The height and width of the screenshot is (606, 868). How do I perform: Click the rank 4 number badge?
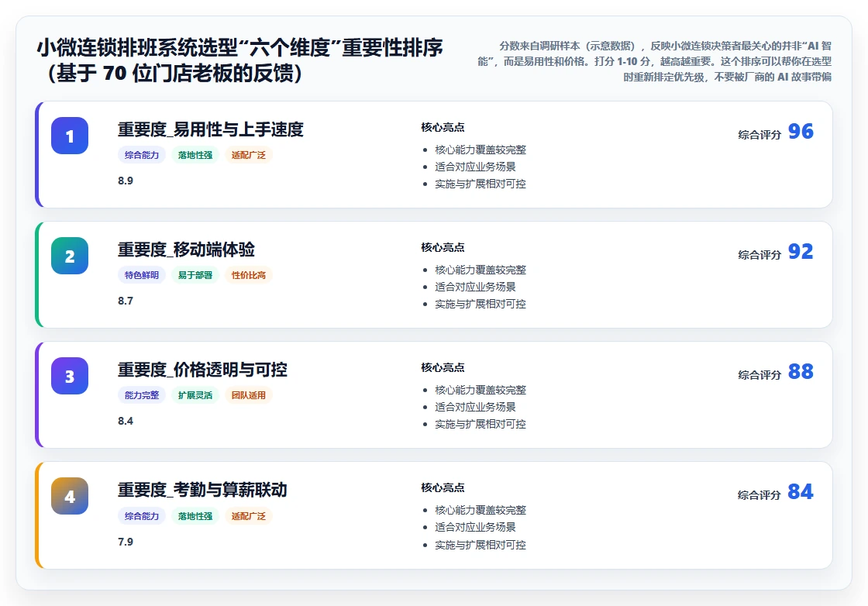pos(70,496)
